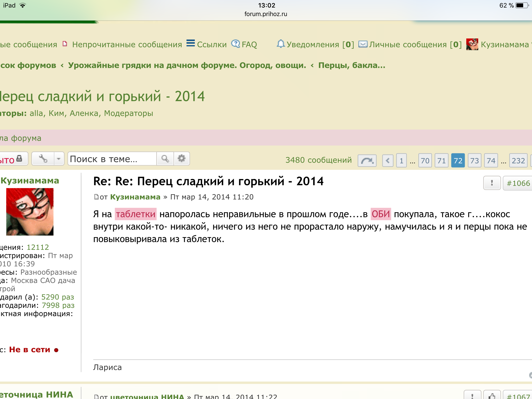Viewport: 532px width, 399px height.
Task: Click 'Не в сети' status text
Action: pos(30,350)
